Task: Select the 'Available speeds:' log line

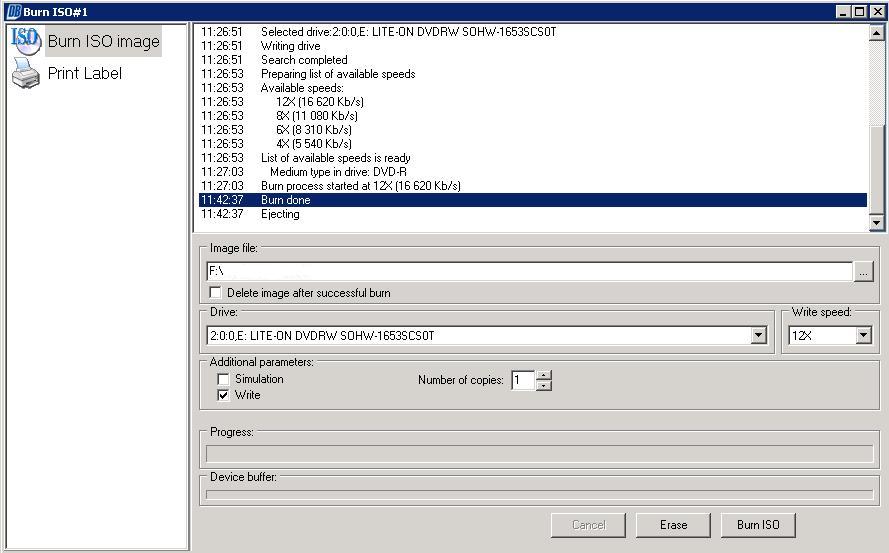Action: pos(533,88)
